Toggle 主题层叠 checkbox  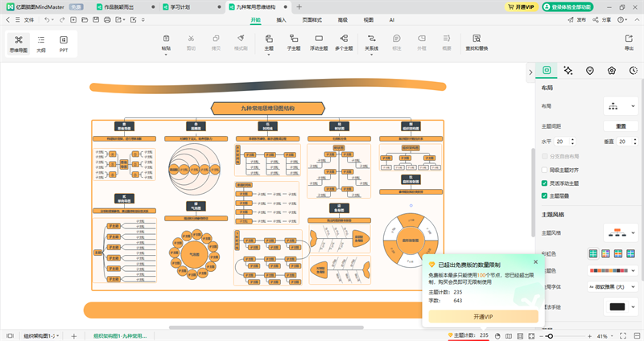(x=544, y=195)
